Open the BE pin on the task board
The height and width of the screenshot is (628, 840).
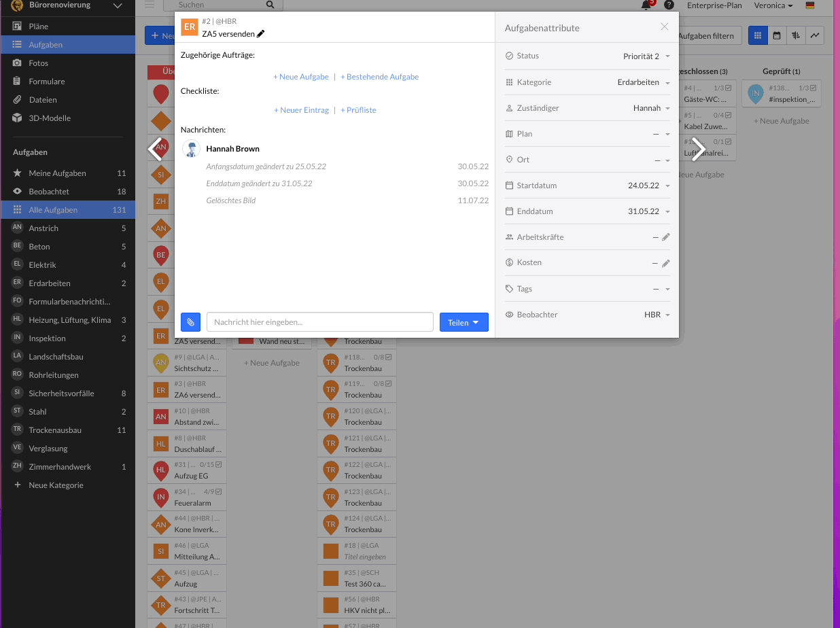[161, 256]
